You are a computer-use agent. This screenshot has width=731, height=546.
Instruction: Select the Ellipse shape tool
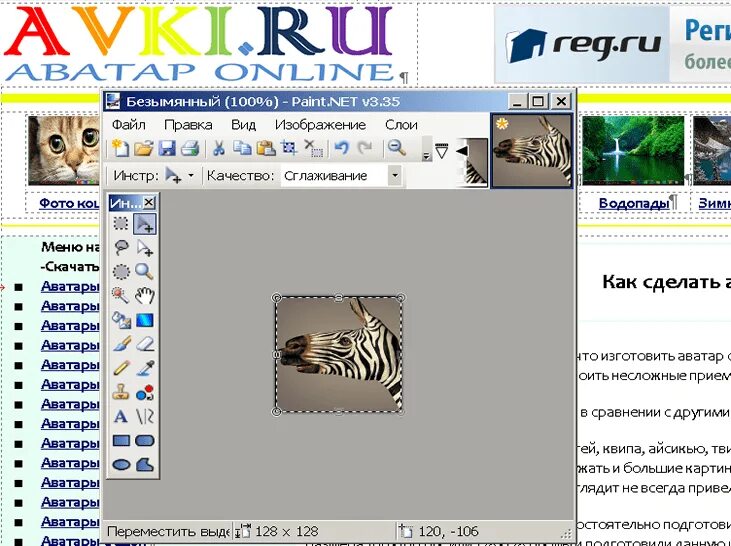tap(121, 465)
